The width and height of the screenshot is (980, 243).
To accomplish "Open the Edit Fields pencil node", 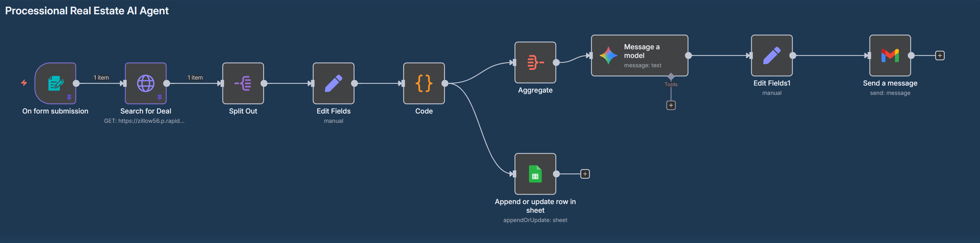I will [x=333, y=84].
